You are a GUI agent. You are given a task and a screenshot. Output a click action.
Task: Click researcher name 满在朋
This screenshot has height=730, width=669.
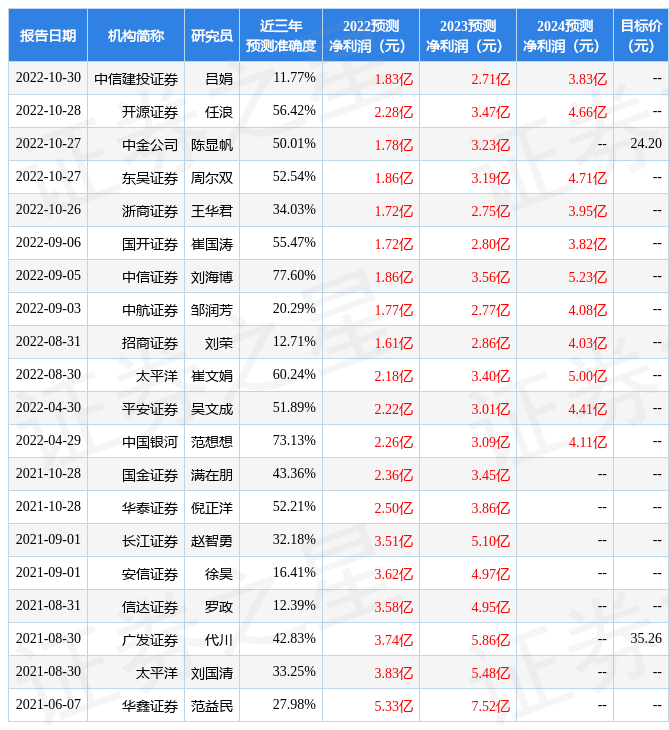pos(212,475)
